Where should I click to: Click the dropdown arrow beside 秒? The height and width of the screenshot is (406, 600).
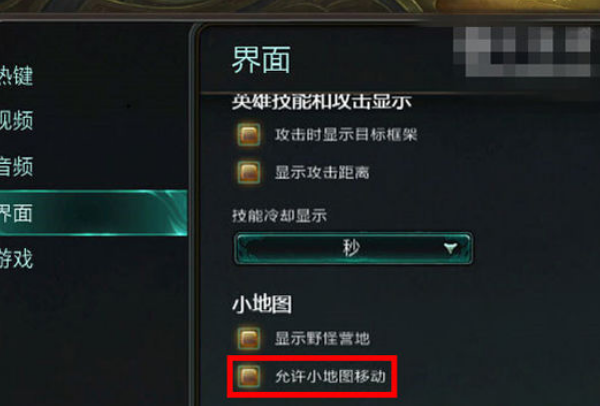451,248
